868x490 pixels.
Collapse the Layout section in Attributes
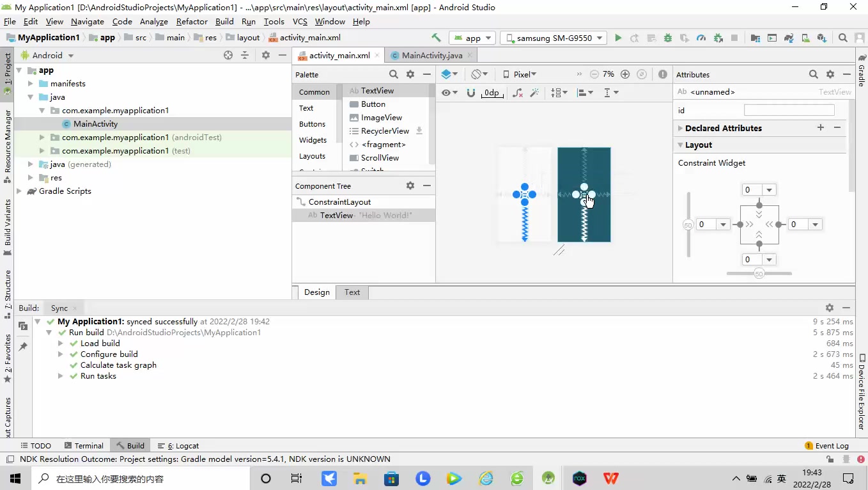pyautogui.click(x=681, y=145)
